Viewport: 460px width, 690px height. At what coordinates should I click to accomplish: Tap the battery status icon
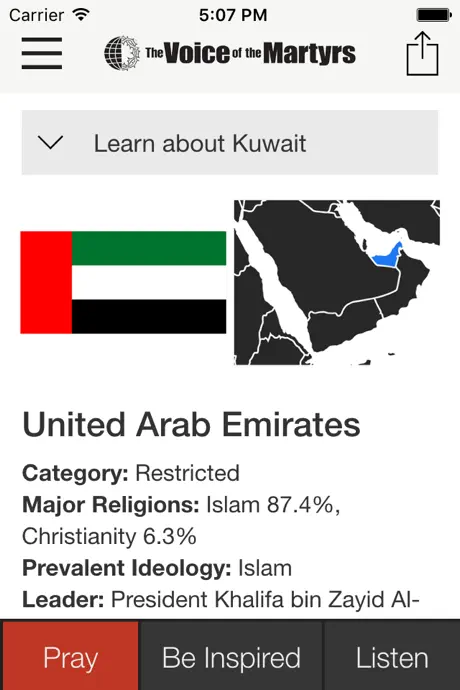[x=434, y=15]
